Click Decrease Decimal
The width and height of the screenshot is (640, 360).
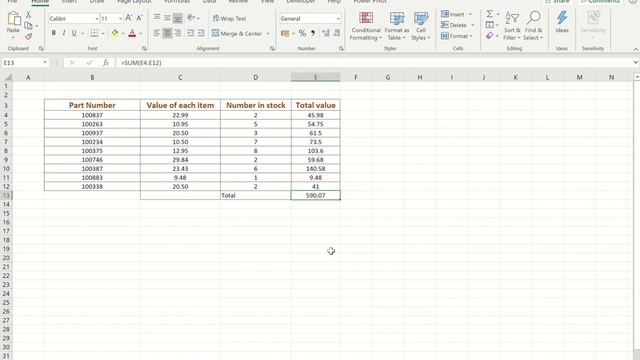click(x=336, y=33)
